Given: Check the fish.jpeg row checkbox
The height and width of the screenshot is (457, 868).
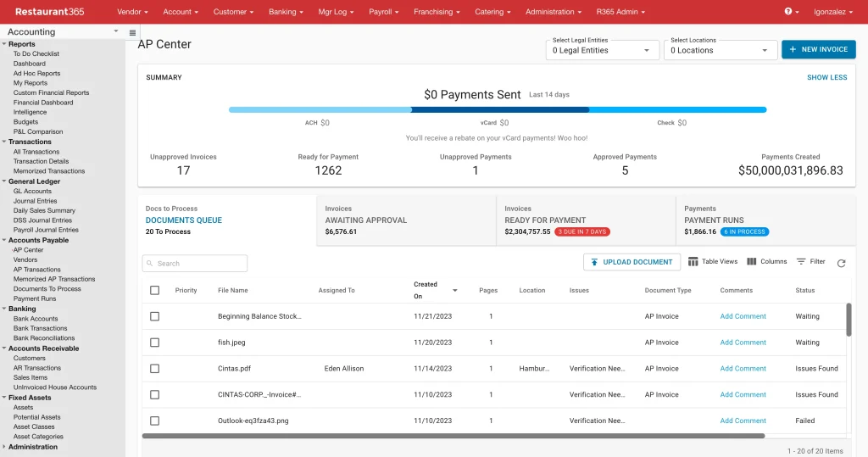Looking at the screenshot, I should click(x=154, y=343).
